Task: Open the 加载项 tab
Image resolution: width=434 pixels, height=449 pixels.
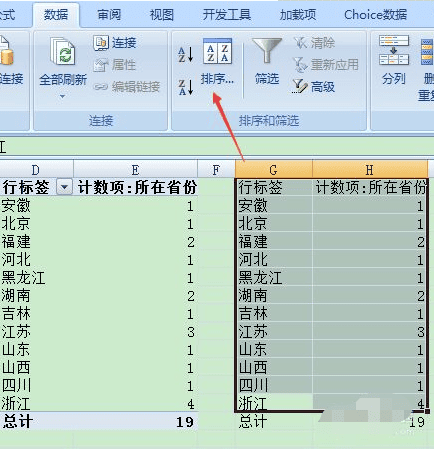Action: (298, 15)
